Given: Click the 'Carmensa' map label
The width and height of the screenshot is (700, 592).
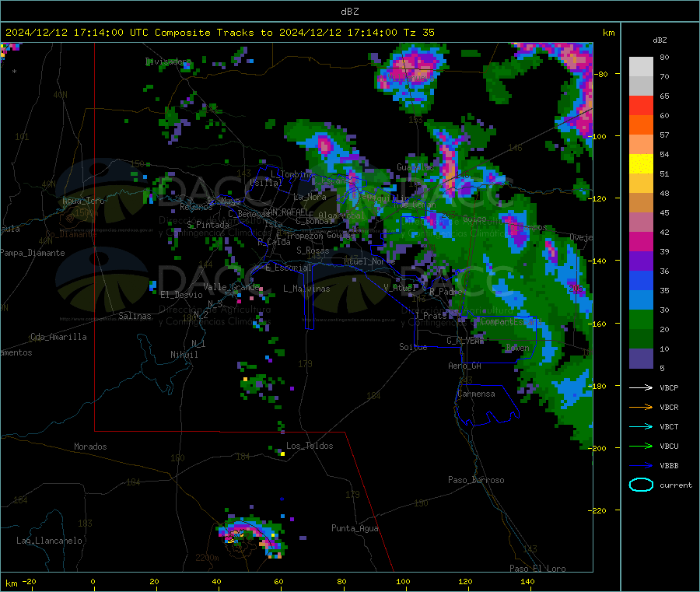Looking at the screenshot, I should (476, 394).
